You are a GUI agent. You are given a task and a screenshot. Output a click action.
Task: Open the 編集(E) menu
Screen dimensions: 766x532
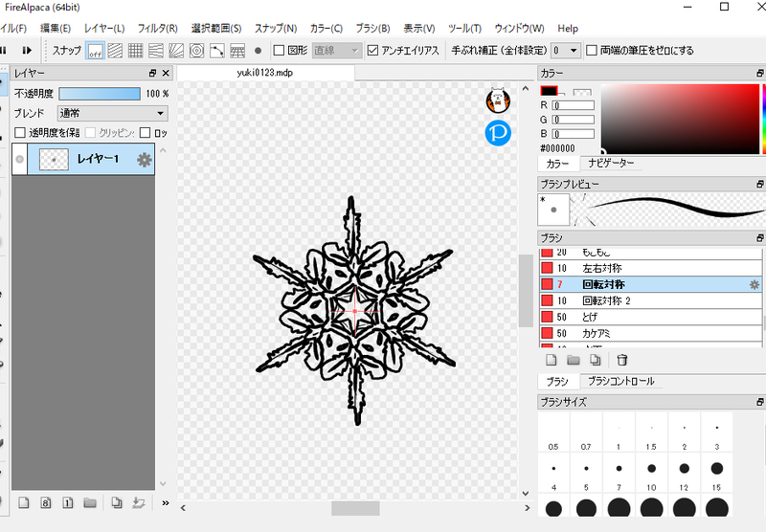click(x=56, y=29)
